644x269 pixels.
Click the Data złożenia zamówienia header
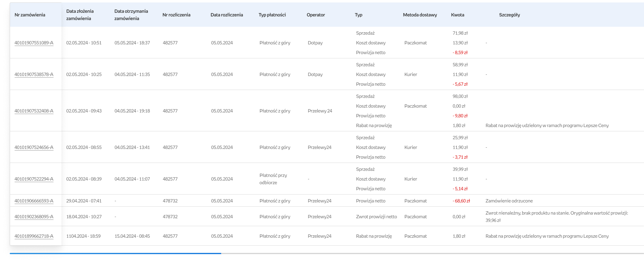[x=80, y=15]
